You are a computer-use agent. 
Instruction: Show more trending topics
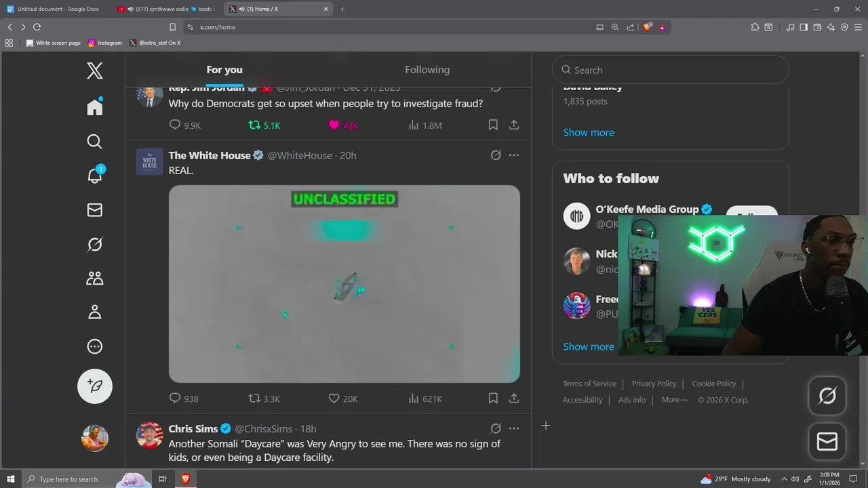point(589,132)
